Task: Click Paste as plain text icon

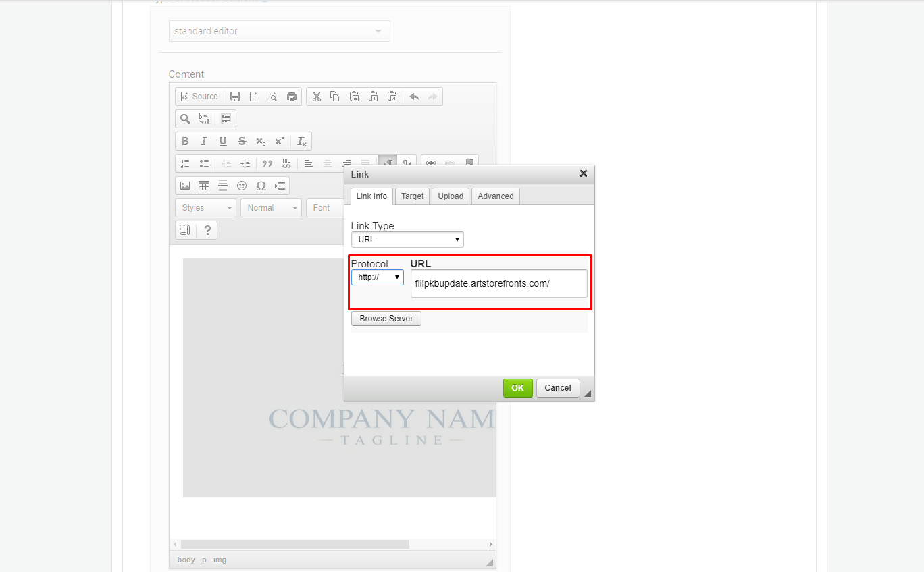Action: 373,97
